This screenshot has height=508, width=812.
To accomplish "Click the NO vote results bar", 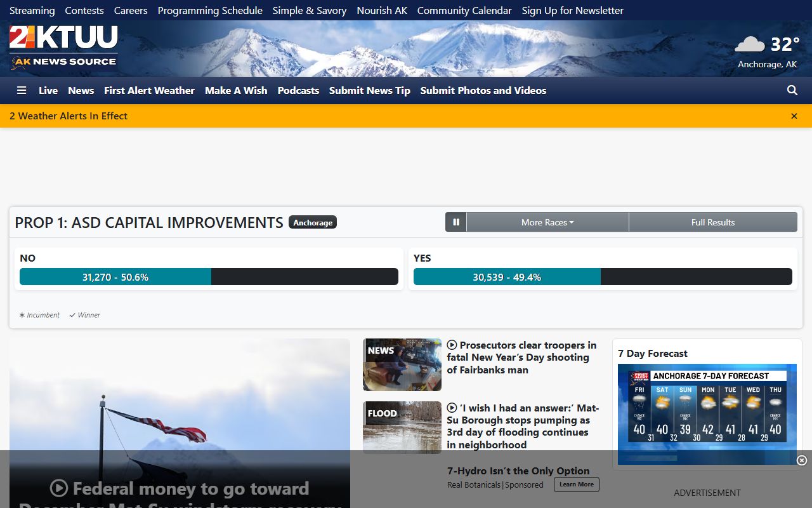I will point(209,277).
